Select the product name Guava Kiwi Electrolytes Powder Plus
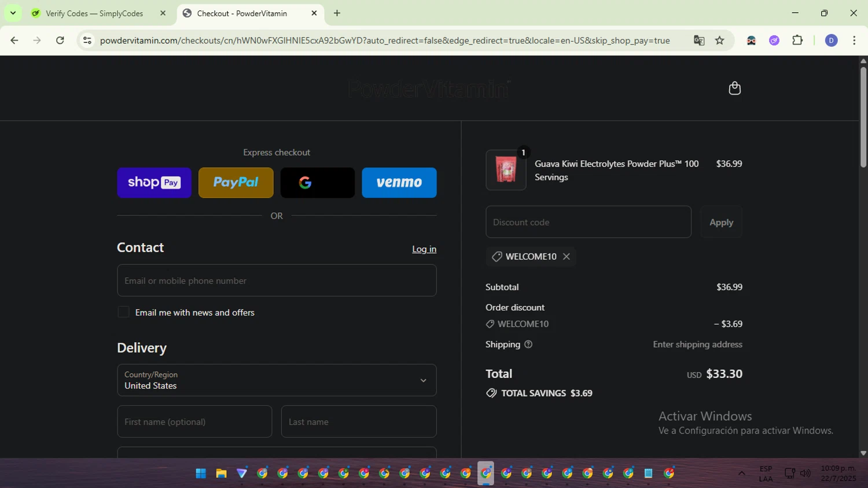Viewport: 868px width, 488px height. [617, 170]
